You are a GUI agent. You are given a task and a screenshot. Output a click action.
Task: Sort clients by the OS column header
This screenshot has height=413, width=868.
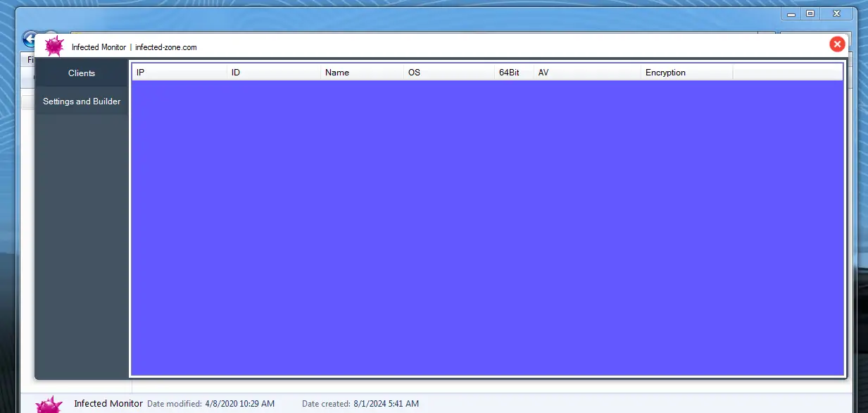[x=449, y=71]
